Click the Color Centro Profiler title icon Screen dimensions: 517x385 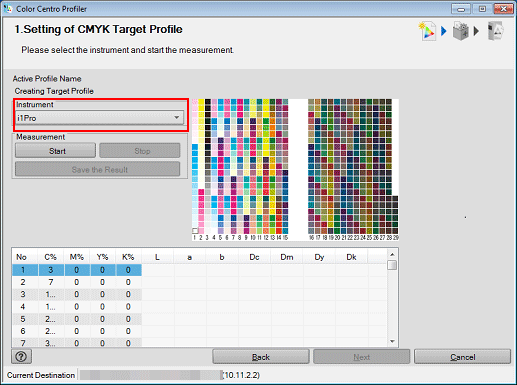(x=8, y=8)
